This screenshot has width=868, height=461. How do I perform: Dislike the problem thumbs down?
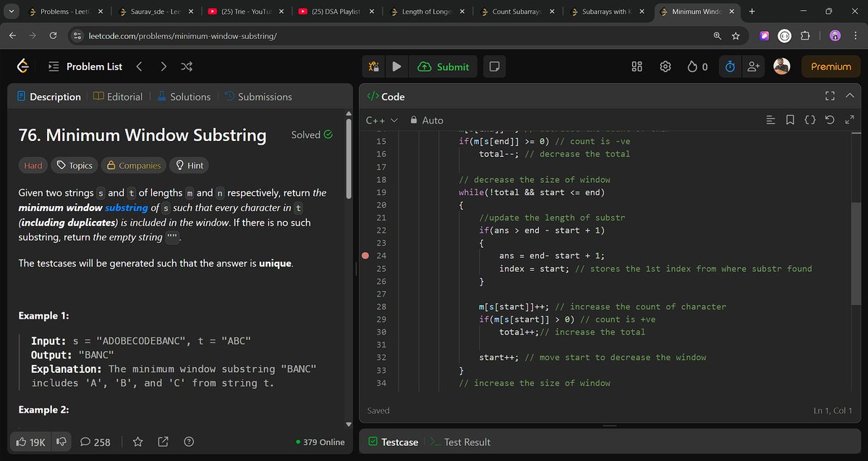(61, 441)
